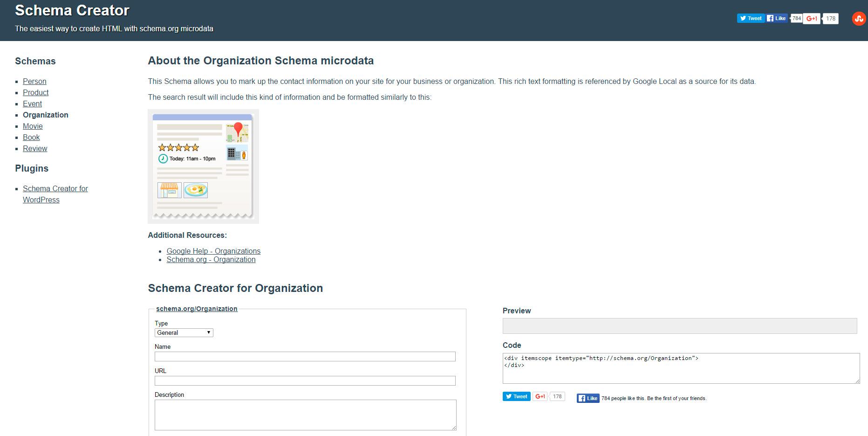Open Google Help - Organizations link
Image resolution: width=868 pixels, height=436 pixels.
(213, 251)
